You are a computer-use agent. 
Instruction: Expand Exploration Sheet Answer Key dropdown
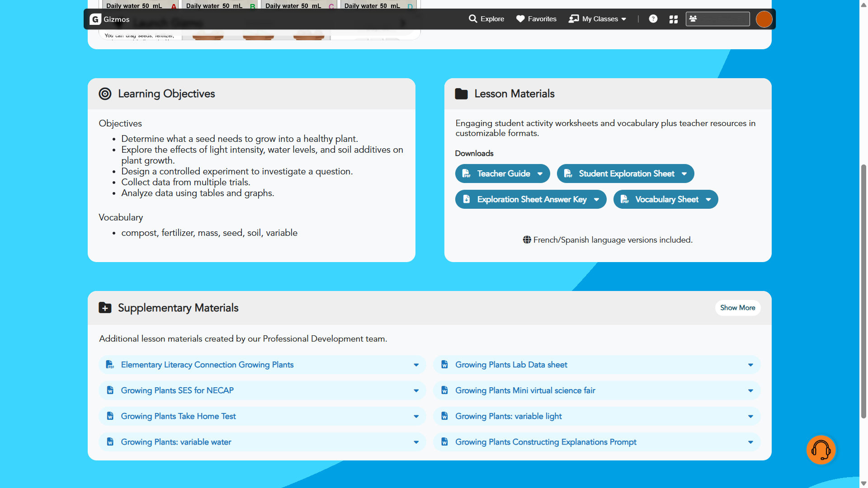(596, 199)
